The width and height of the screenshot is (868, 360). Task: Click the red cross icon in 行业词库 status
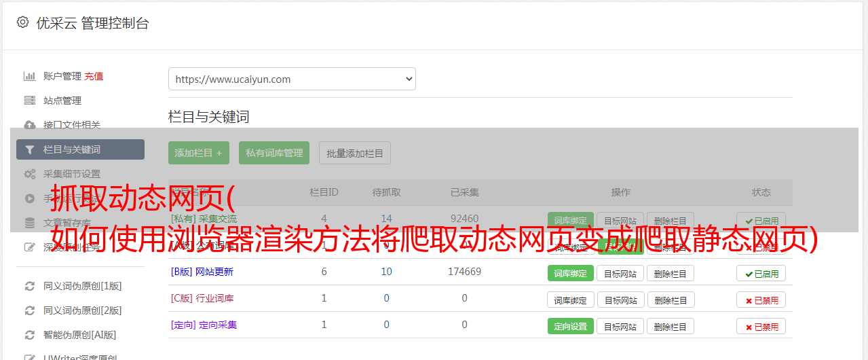(x=749, y=300)
